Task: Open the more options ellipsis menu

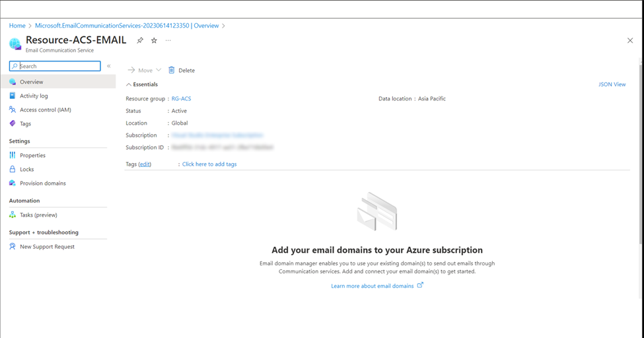Action: tap(168, 40)
